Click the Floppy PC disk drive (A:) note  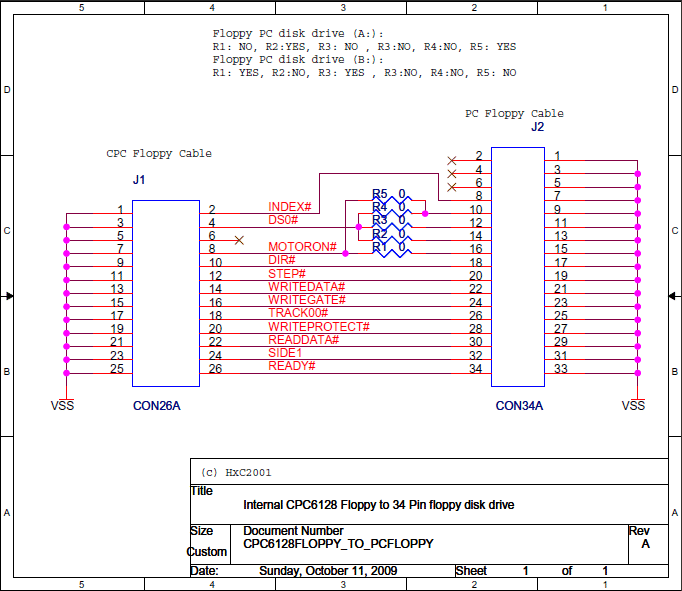[x=298, y=33]
